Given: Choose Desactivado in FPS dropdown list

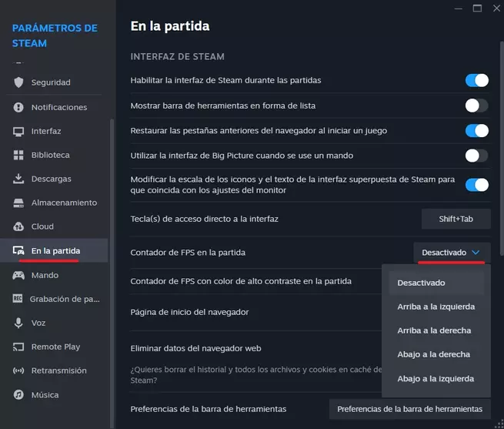Looking at the screenshot, I should [x=436, y=283].
